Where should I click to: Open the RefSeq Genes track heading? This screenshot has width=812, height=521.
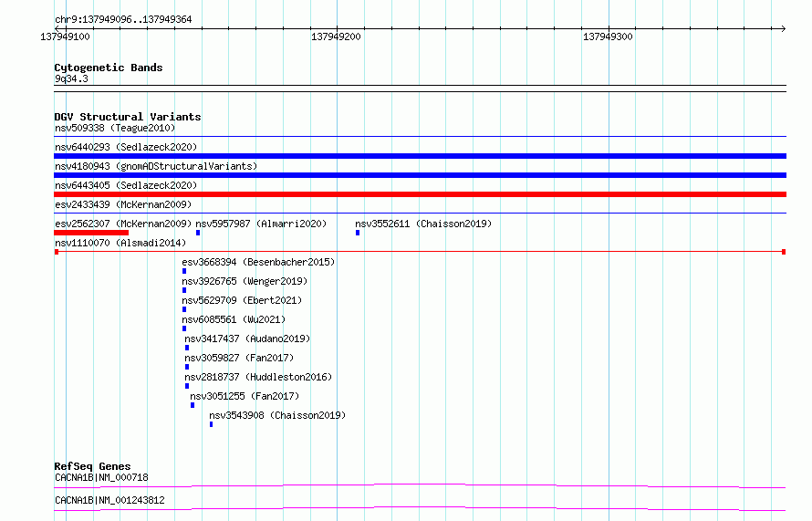tap(92, 466)
